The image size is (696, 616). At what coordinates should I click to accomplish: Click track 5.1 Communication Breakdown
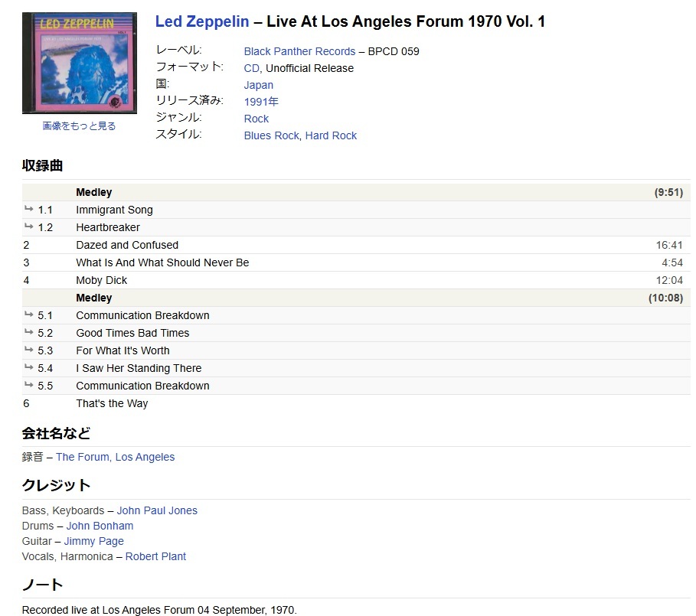point(142,315)
